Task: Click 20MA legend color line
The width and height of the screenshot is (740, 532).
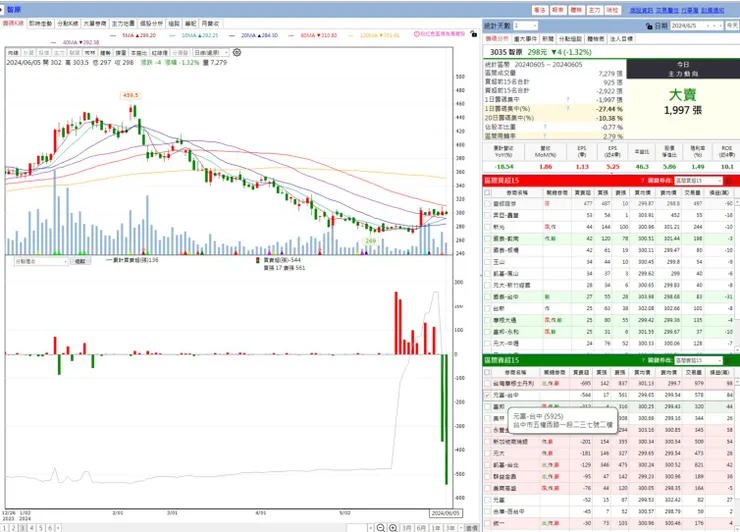Action: (232, 35)
